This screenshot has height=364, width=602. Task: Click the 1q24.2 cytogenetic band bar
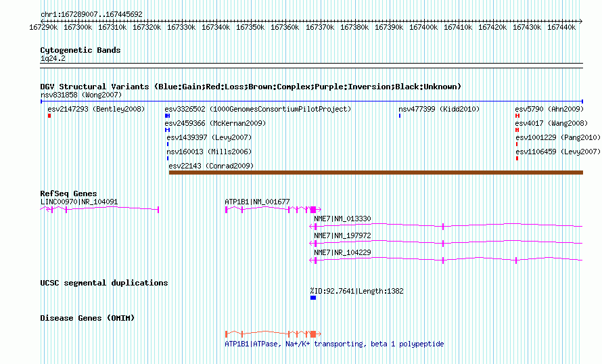(311, 66)
